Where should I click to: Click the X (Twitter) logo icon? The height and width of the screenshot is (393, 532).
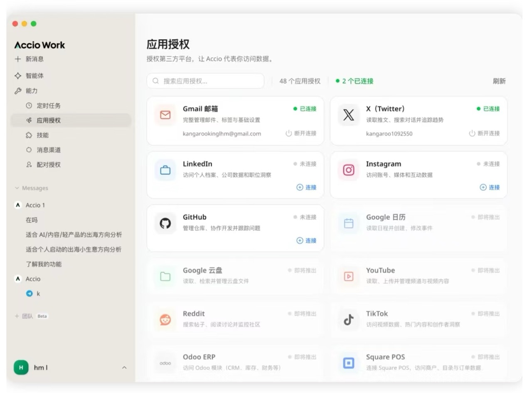(x=348, y=115)
